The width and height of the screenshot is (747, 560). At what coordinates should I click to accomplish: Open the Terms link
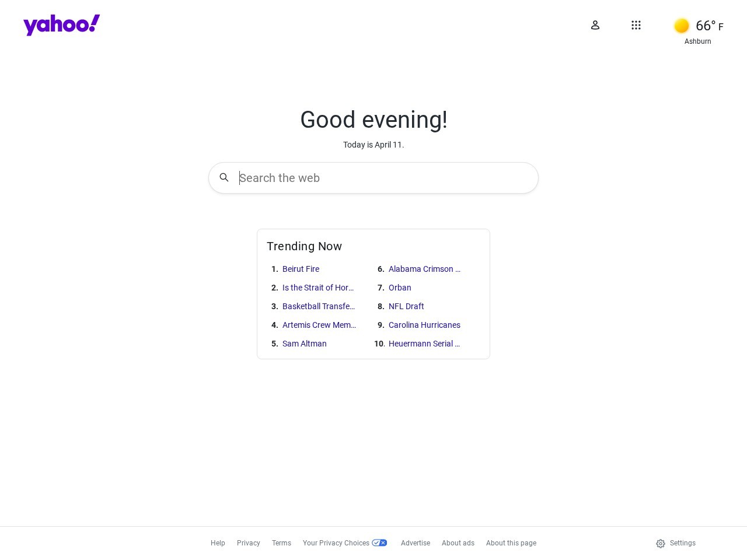click(x=281, y=542)
